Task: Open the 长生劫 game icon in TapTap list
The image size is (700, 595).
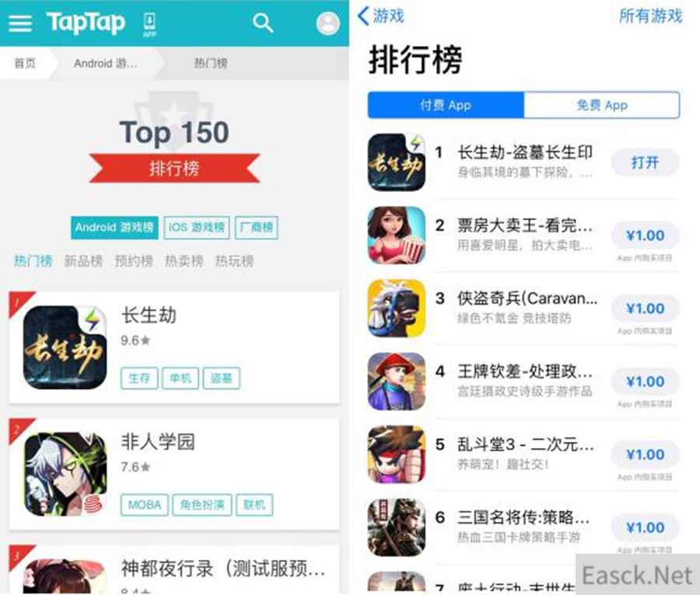Action: [x=65, y=347]
